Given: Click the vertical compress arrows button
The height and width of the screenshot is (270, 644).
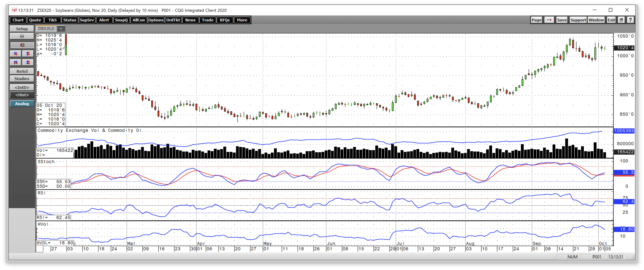Looking at the screenshot, I should 28,63.
